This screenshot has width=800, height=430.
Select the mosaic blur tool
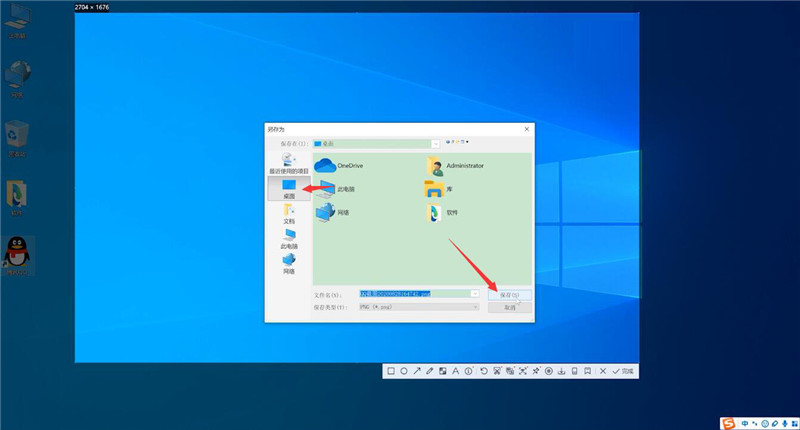click(x=442, y=371)
